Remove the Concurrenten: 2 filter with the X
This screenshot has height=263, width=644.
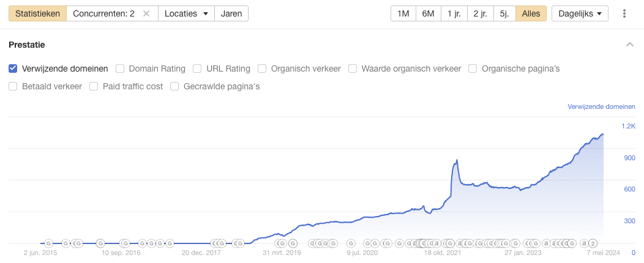coord(146,13)
